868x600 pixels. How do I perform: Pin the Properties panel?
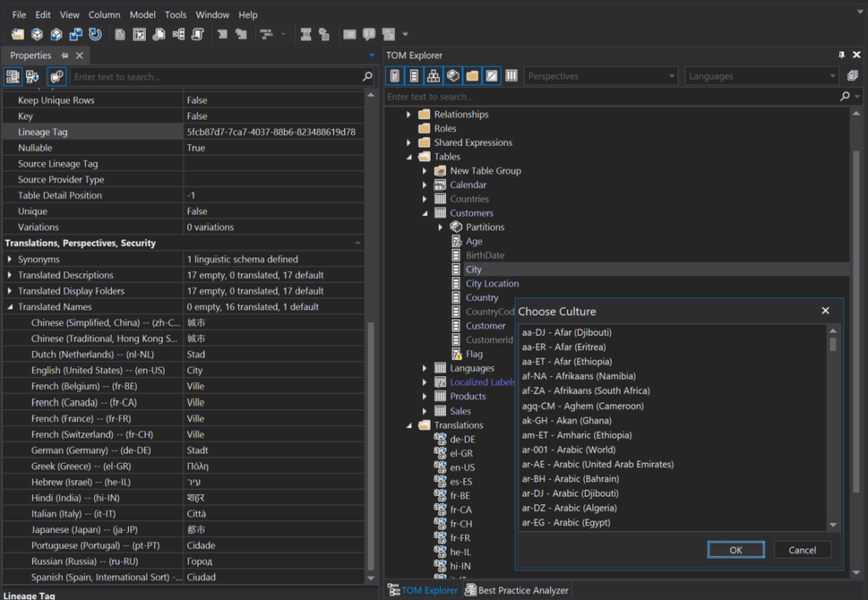click(x=64, y=55)
